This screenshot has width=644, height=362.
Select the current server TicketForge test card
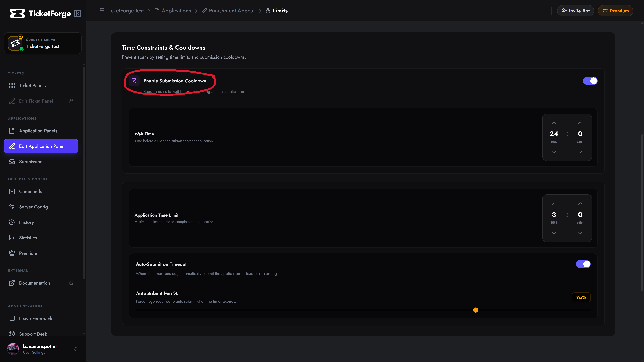[x=43, y=43]
